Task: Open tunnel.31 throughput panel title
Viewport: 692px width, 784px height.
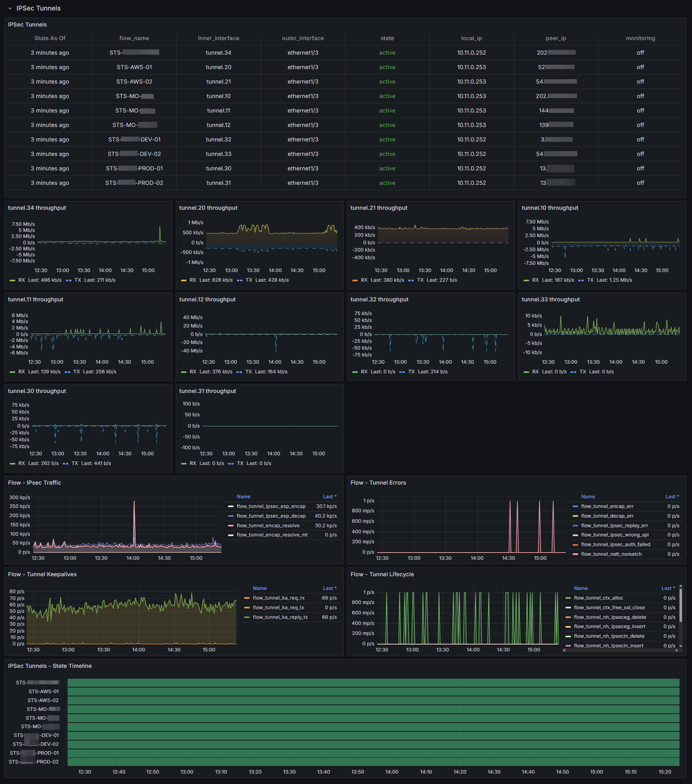Action: coord(207,391)
